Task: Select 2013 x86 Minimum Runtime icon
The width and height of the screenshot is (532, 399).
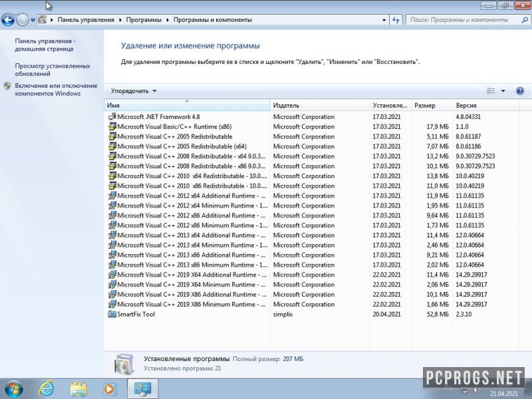Action: pyautogui.click(x=112, y=264)
